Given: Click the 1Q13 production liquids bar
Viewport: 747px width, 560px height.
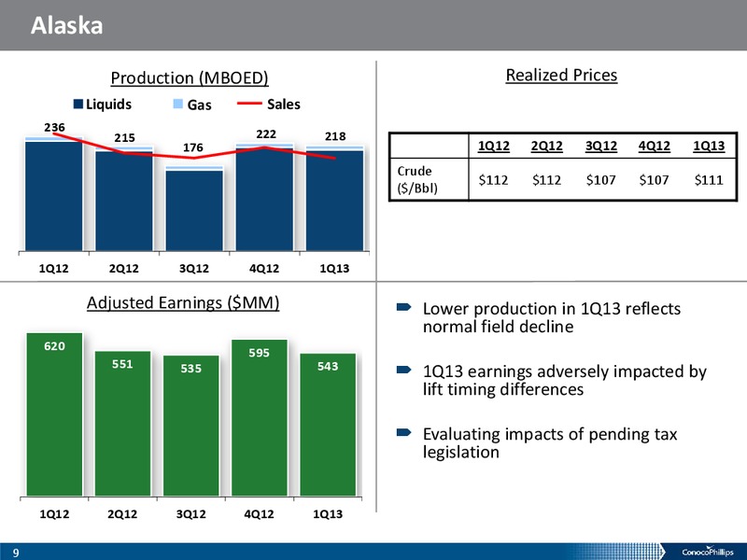Looking at the screenshot, I should (335, 201).
